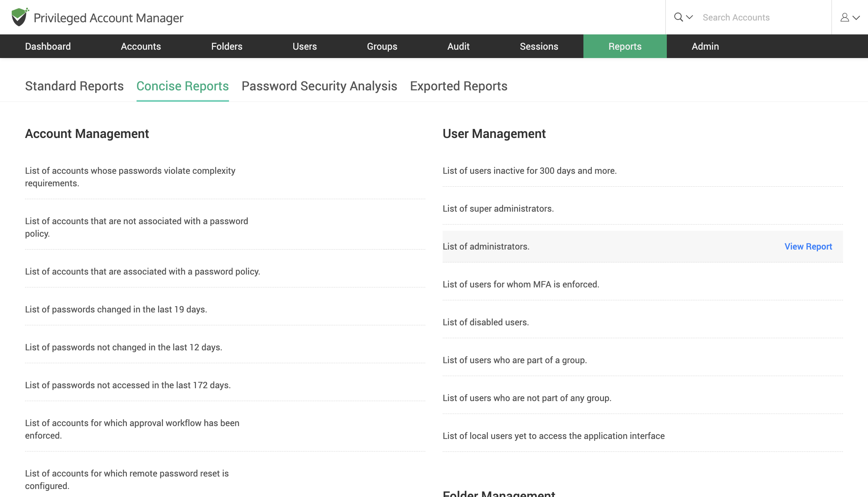
Task: Click the search magnifier icon
Action: click(x=679, y=17)
